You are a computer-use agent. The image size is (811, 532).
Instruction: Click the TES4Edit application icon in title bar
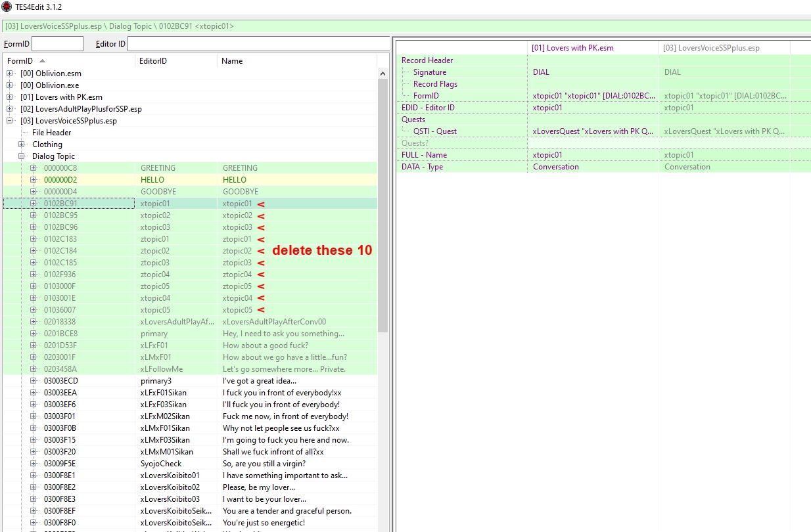point(7,7)
